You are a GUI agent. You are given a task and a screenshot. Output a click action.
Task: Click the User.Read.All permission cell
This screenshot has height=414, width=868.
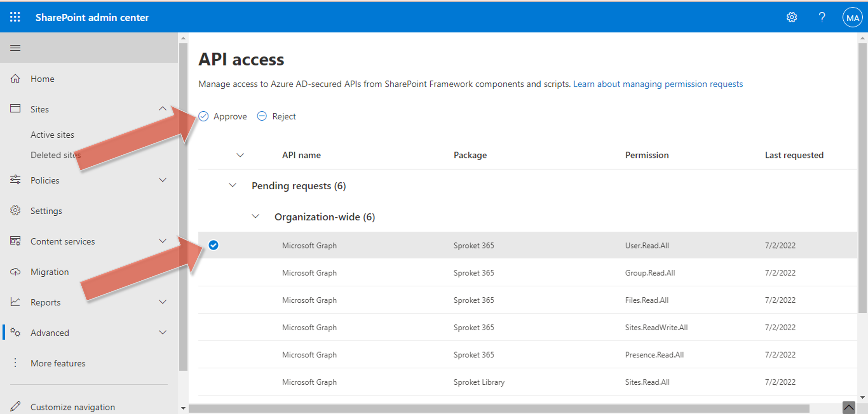pyautogui.click(x=647, y=245)
